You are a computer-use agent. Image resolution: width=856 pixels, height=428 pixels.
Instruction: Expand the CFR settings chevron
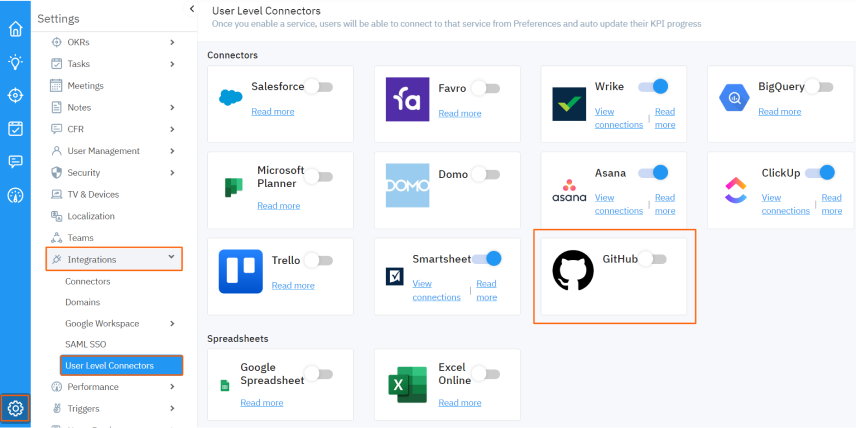click(172, 129)
